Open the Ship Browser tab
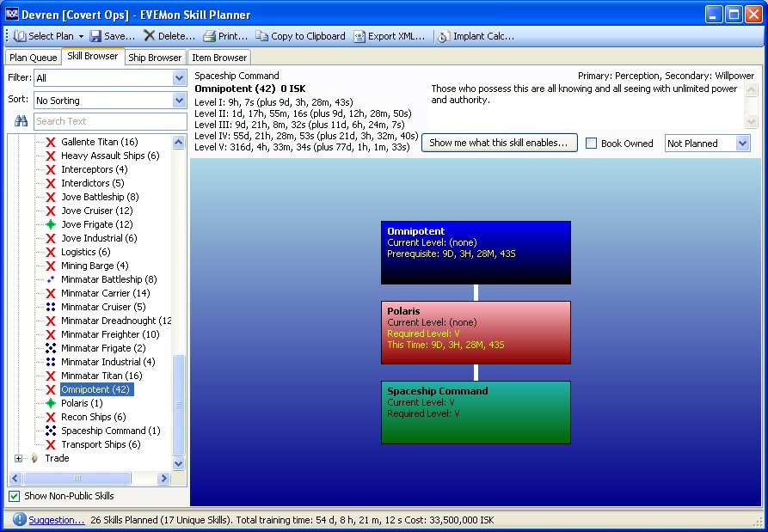This screenshot has height=532, width=768. (155, 58)
